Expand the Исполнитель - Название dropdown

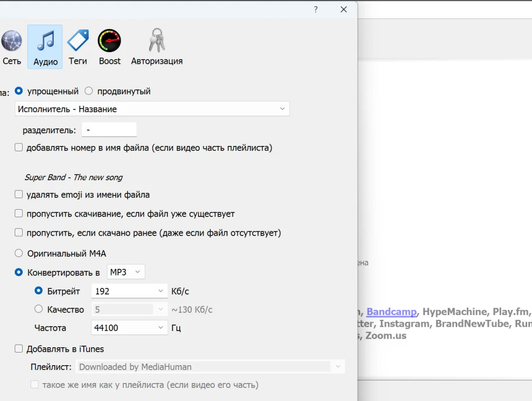(x=152, y=109)
